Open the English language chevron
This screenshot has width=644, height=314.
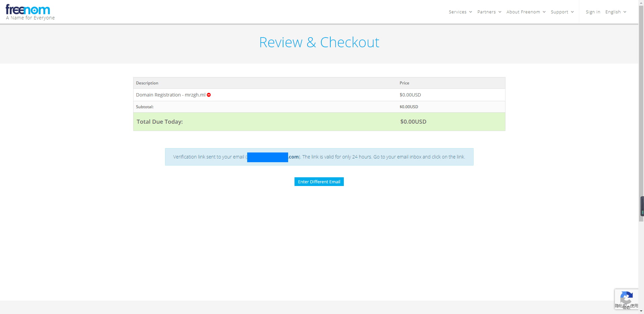pos(625,12)
